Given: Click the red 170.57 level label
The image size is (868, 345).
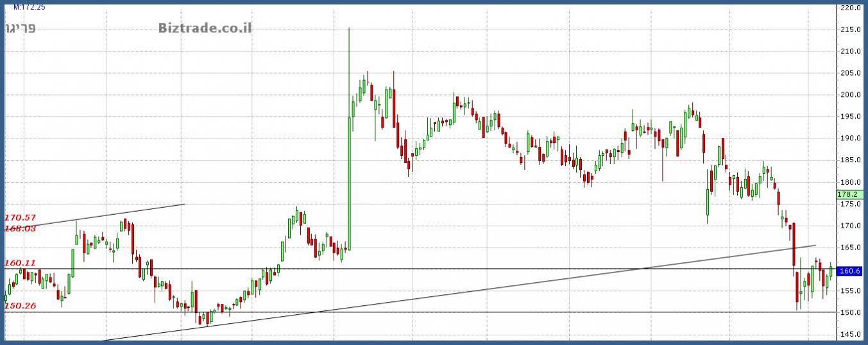Looking at the screenshot, I should (x=20, y=218).
